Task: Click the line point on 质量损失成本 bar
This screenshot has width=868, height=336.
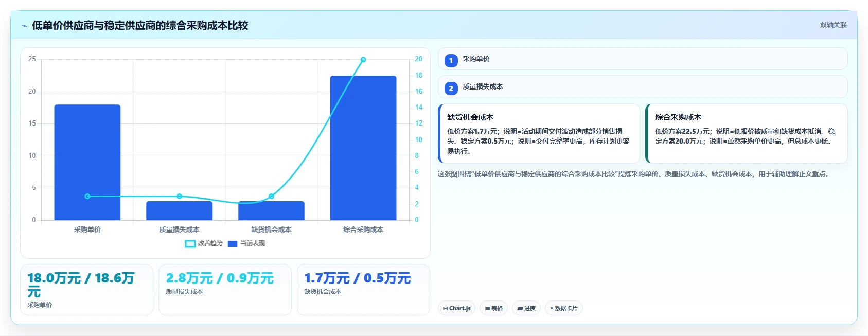Action: [179, 197]
